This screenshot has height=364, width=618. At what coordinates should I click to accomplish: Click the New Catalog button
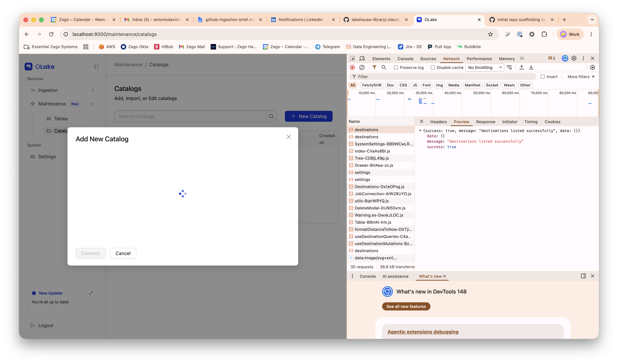308,116
